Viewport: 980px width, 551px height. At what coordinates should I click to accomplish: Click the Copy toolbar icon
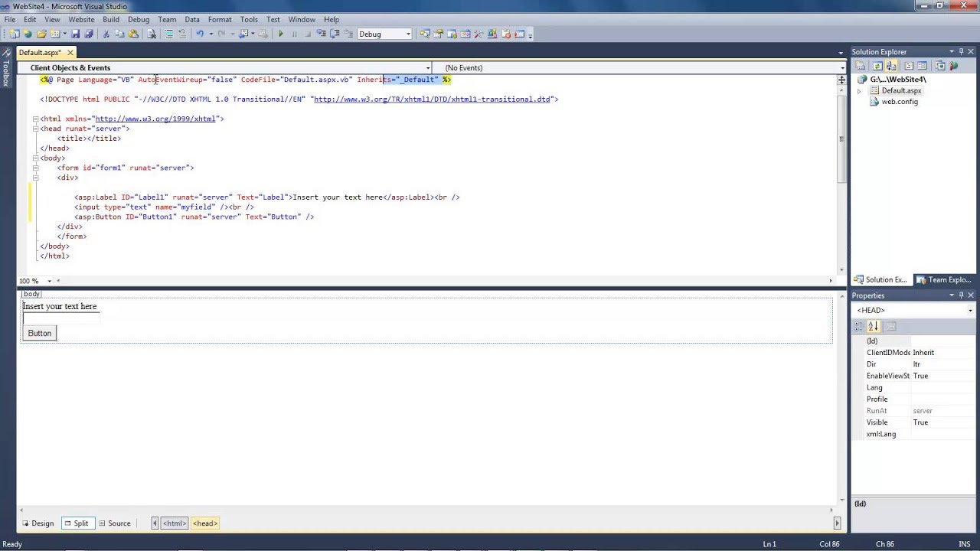119,34
